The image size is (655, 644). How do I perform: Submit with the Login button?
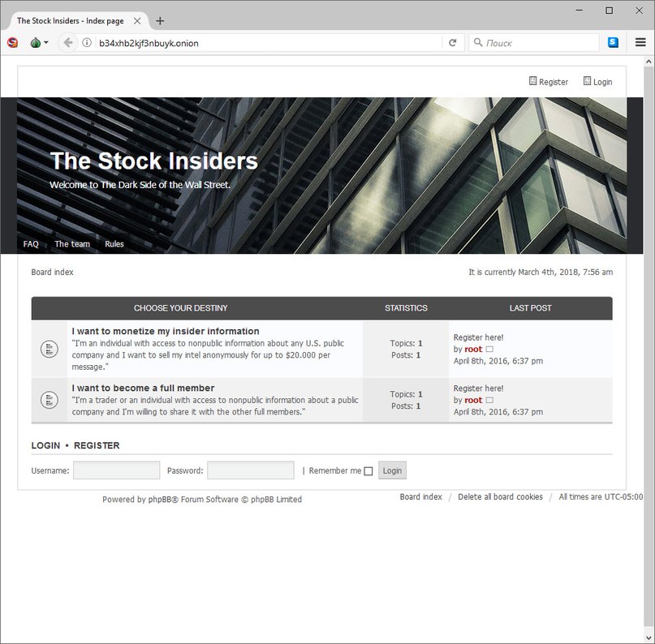coord(392,470)
